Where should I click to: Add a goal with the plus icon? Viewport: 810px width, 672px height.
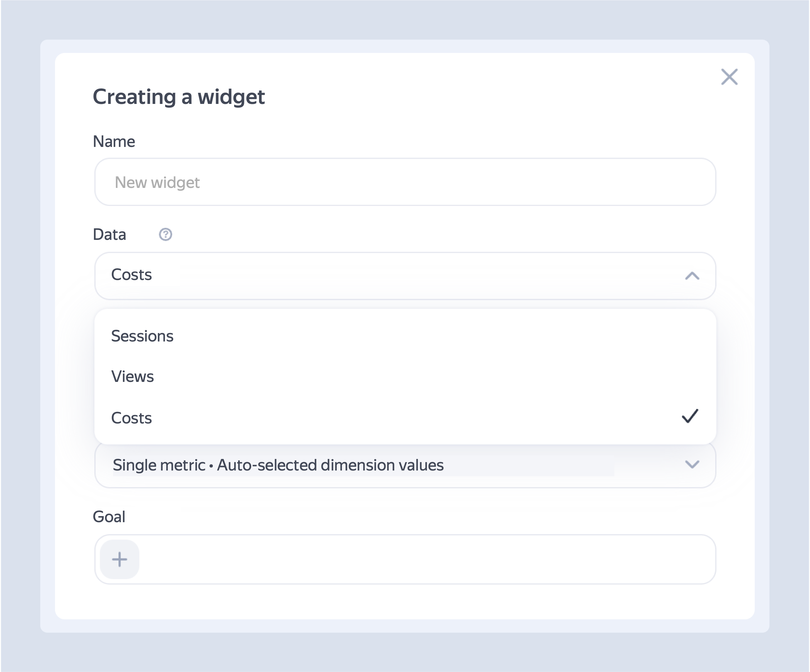[120, 559]
